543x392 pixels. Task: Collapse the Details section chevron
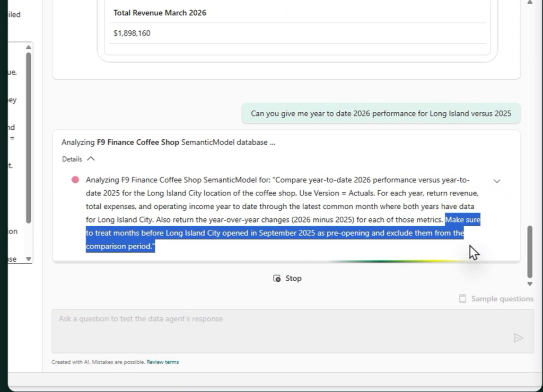pos(91,159)
